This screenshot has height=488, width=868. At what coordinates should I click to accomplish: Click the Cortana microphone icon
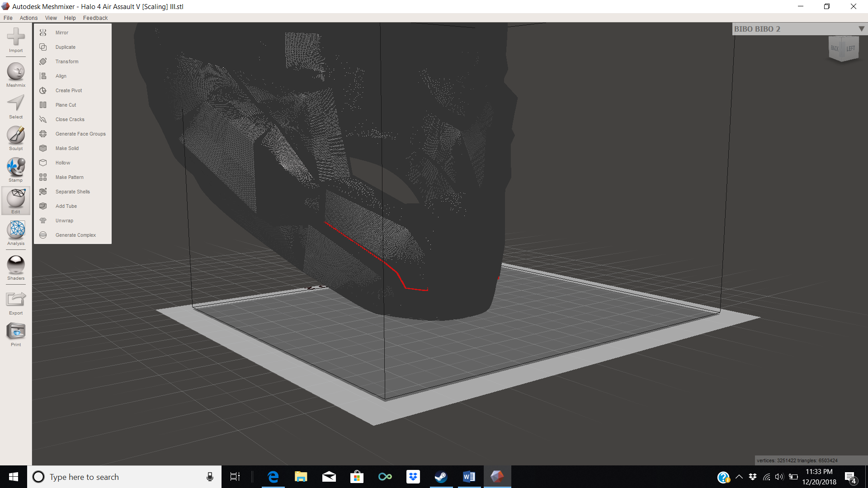point(210,477)
